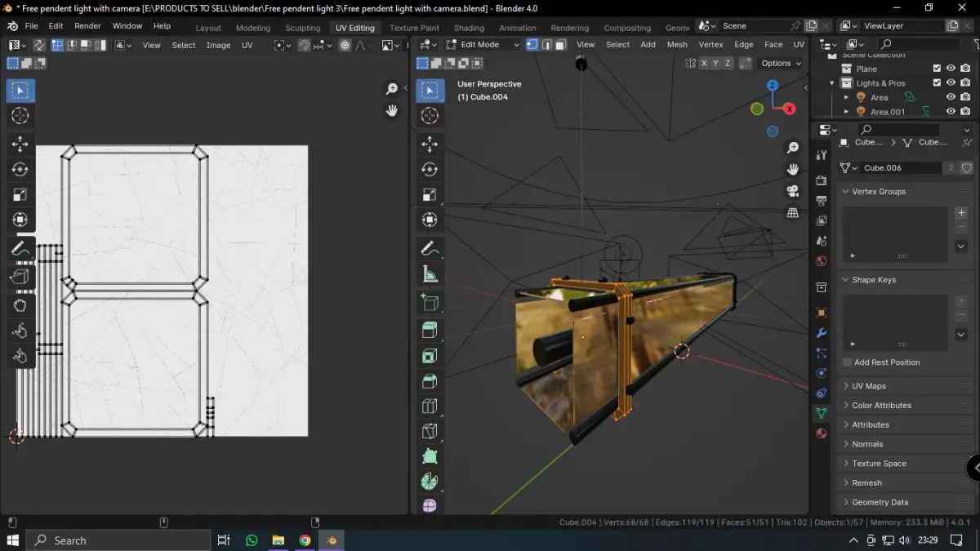This screenshot has width=980, height=551.
Task: Select the Loop Cut tool
Action: (x=430, y=407)
